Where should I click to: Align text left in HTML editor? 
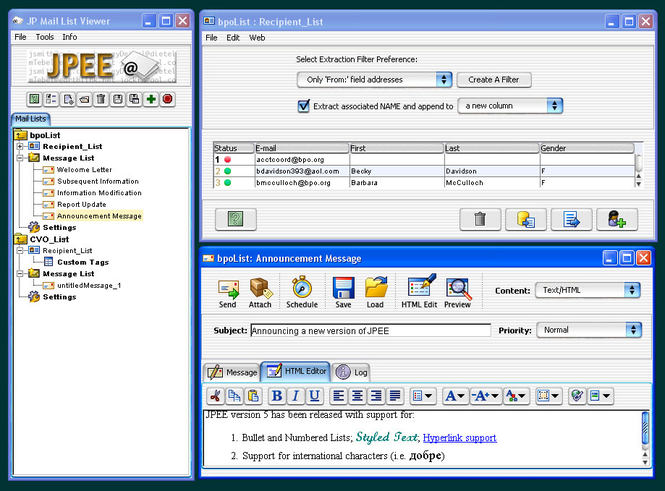[x=338, y=396]
